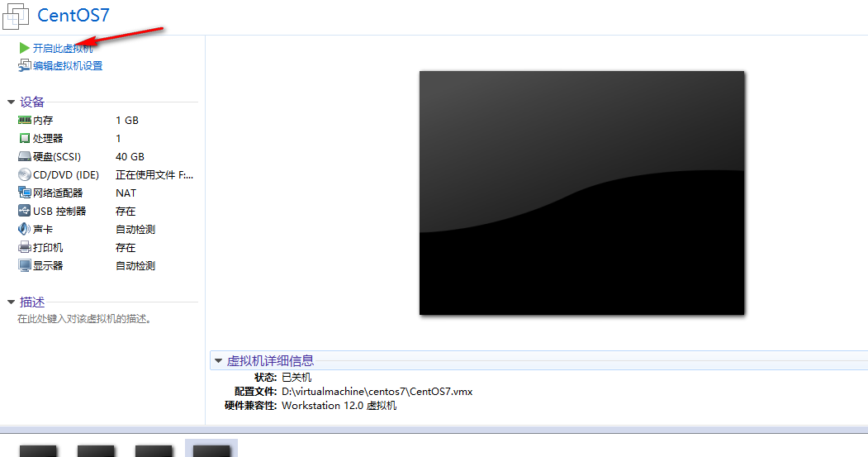This screenshot has height=457, width=868.
Task: Select the 硬盘(SCSI) device label
Action: click(56, 157)
